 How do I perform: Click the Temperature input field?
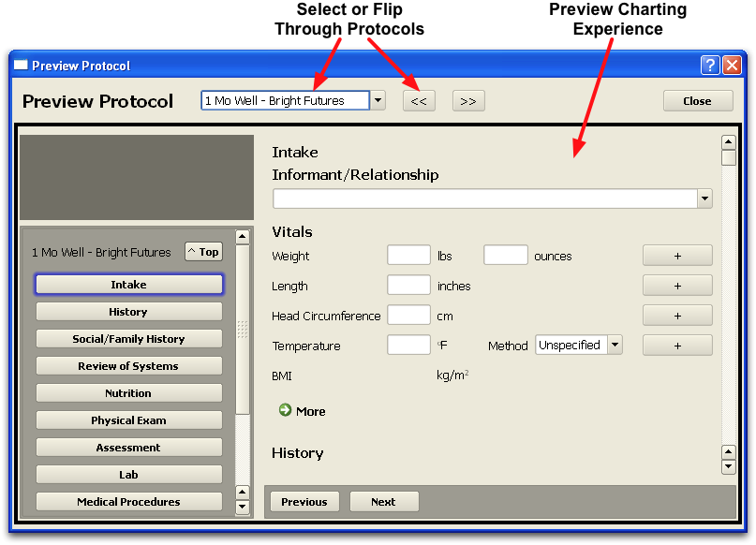(x=408, y=345)
